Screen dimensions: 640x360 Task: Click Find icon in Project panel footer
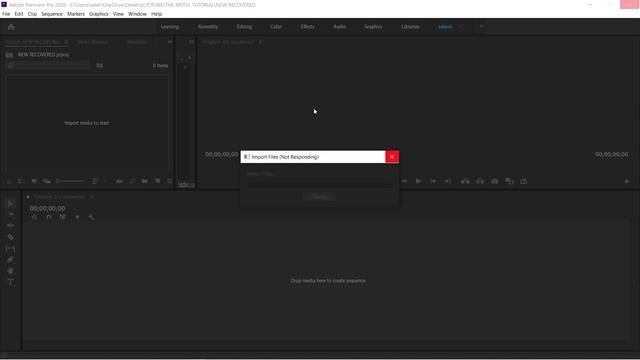[x=132, y=181]
